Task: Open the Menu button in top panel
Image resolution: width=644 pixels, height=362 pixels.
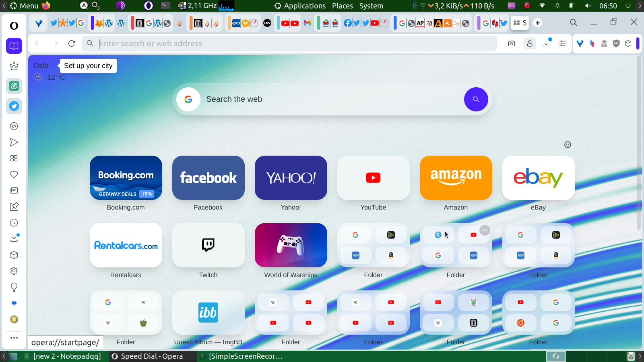Action: tap(24, 6)
